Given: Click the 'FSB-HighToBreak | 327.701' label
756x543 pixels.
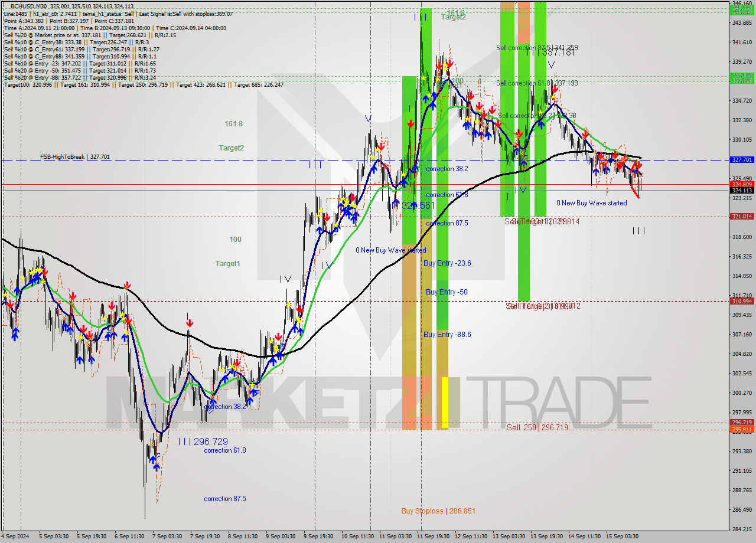Looking at the screenshot, I should point(75,157).
